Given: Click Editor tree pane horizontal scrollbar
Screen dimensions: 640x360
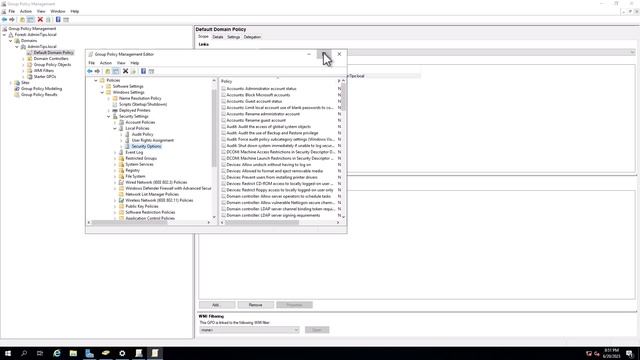Looking at the screenshot, I should [x=129, y=222].
